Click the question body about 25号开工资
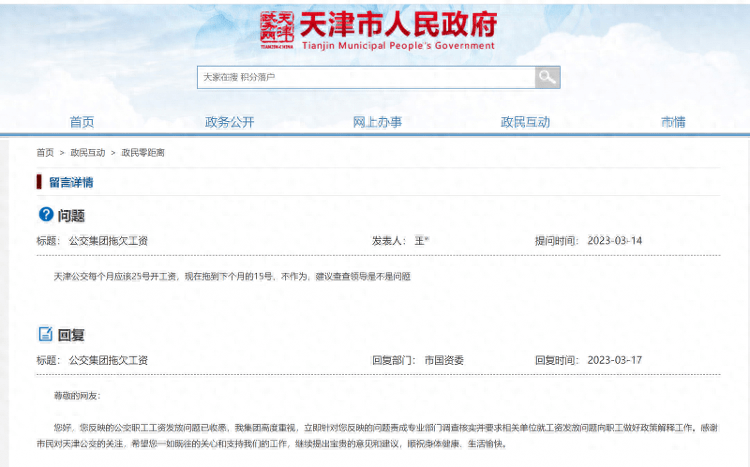 232,276
